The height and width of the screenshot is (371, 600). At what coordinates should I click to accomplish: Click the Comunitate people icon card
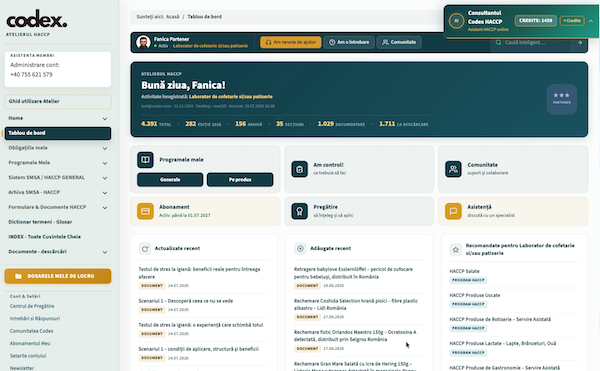453,169
